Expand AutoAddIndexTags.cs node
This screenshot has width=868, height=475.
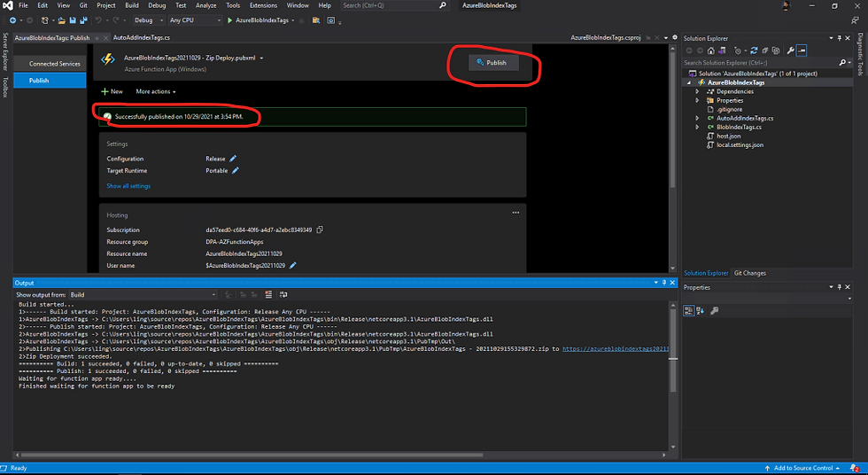(698, 118)
